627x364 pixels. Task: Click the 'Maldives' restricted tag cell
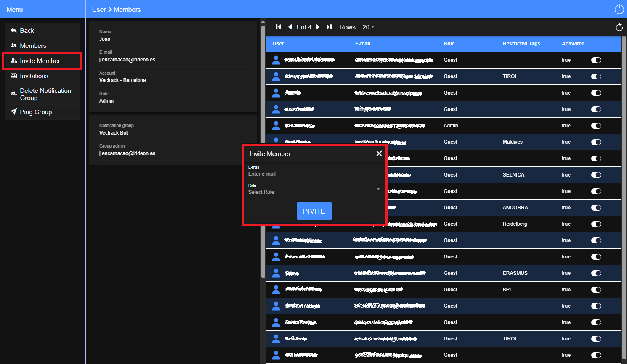(513, 142)
